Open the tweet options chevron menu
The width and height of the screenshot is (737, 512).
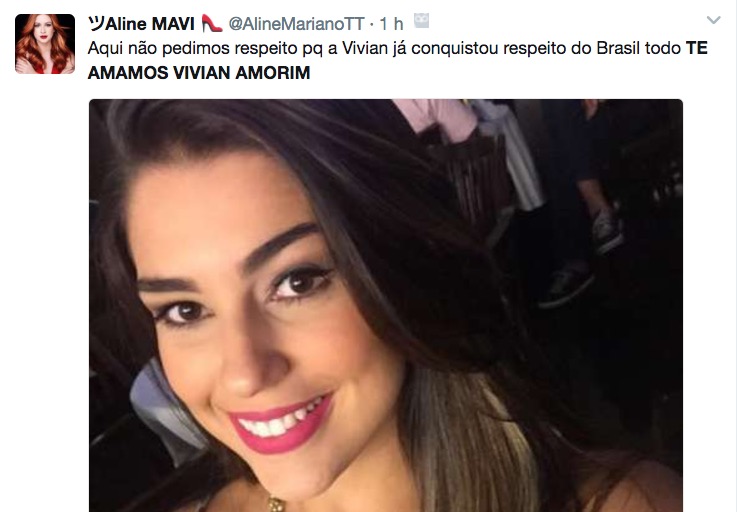713,20
